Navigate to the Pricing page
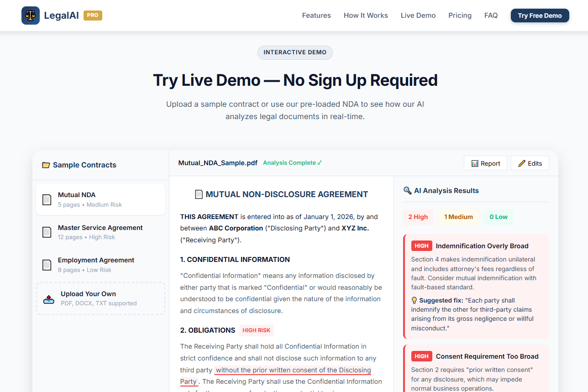588x392 pixels. [460, 16]
